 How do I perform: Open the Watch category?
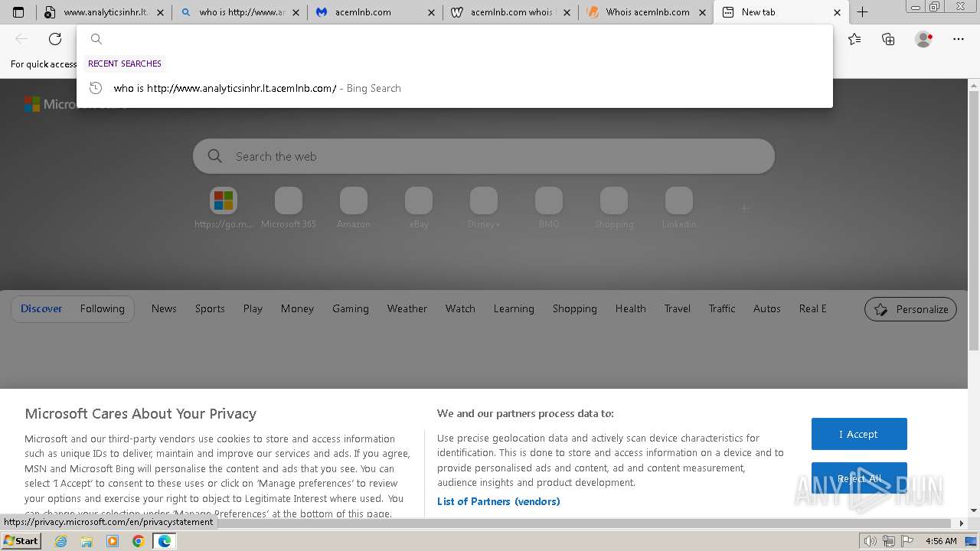coord(460,308)
